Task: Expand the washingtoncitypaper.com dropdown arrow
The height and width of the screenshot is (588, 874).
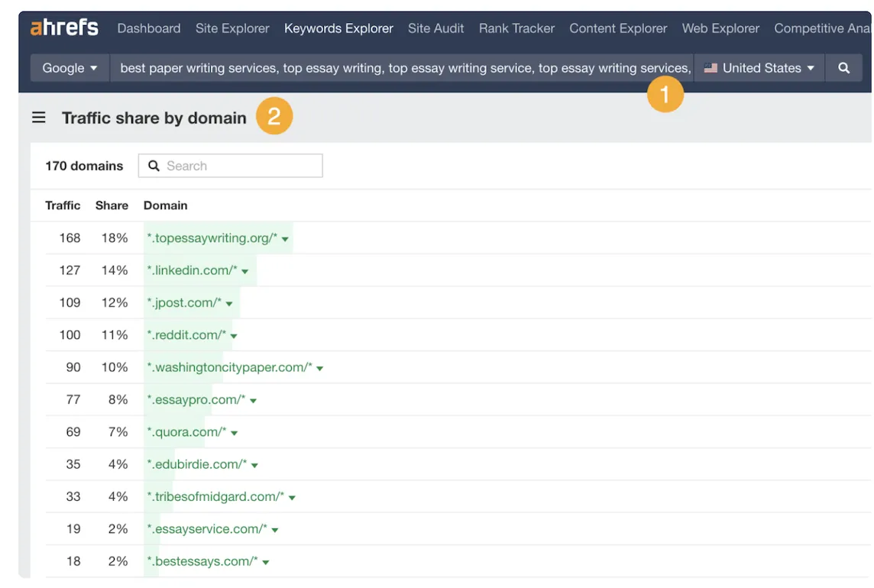Action: (x=320, y=368)
